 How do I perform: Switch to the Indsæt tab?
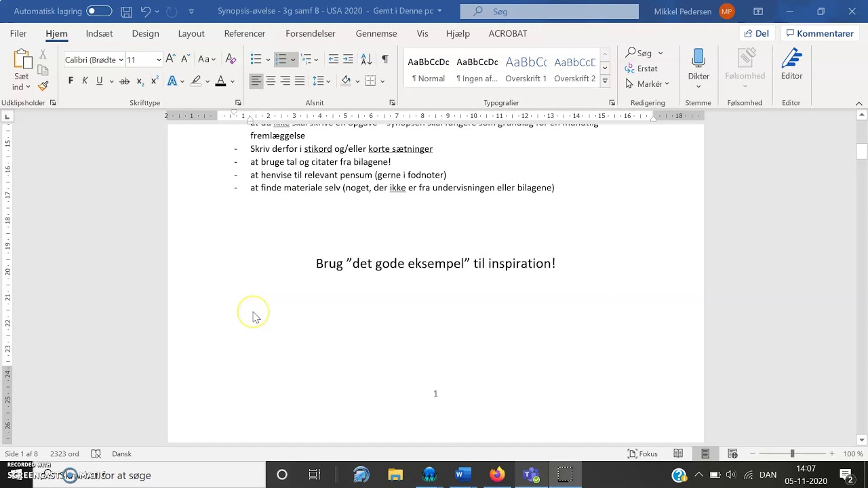pos(99,34)
